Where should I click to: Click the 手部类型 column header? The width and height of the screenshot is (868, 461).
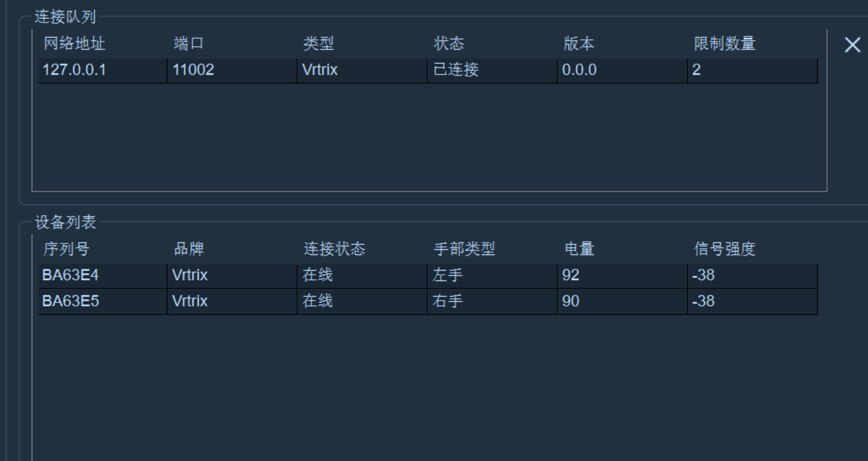464,249
